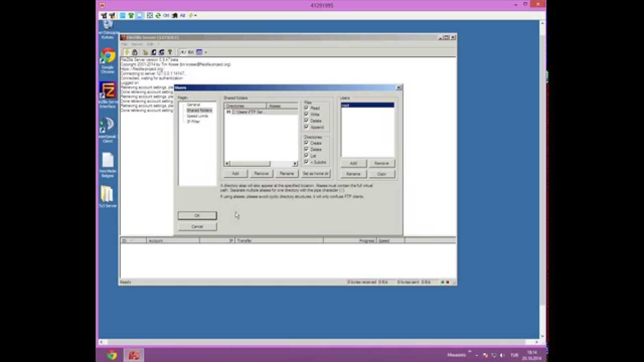Click the green shirt icon in remote session toolbar
The image size is (644, 362).
[x=131, y=16]
